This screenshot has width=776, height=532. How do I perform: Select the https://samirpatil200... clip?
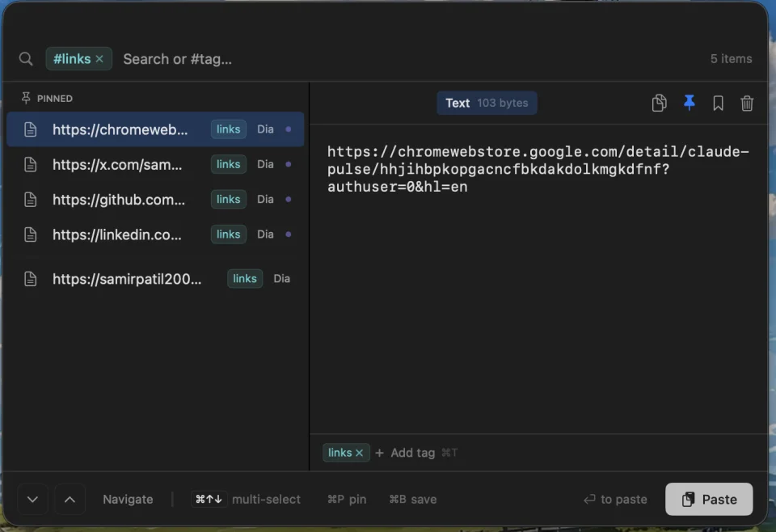155,279
